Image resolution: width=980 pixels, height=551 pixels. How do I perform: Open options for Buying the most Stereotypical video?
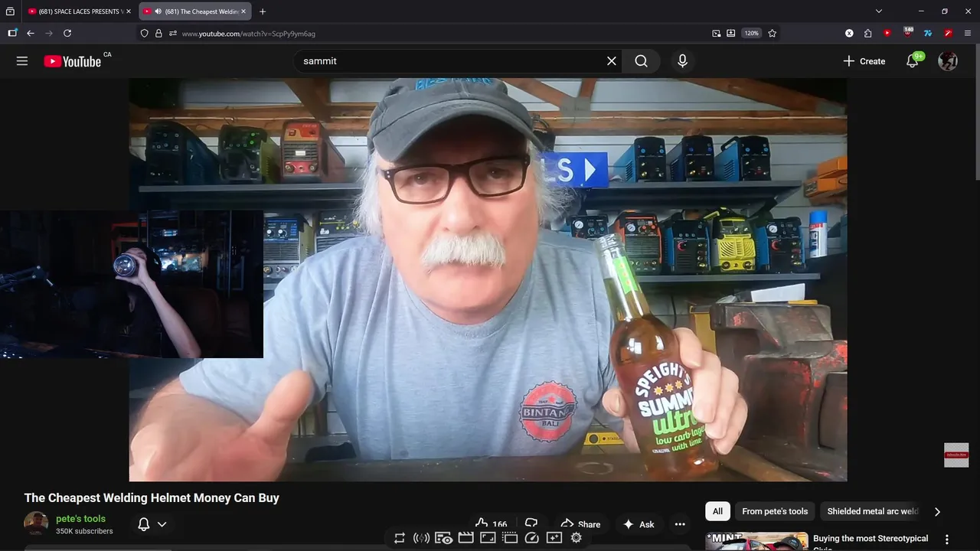click(x=947, y=540)
